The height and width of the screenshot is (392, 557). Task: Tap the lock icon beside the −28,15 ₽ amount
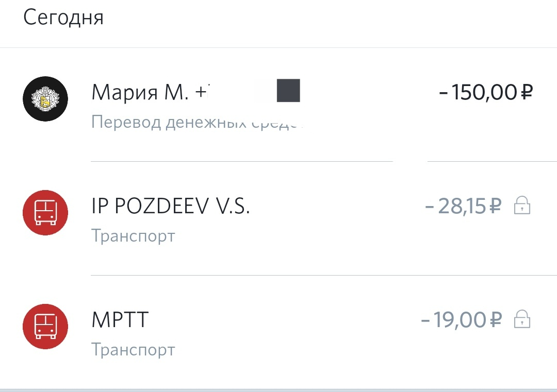522,206
